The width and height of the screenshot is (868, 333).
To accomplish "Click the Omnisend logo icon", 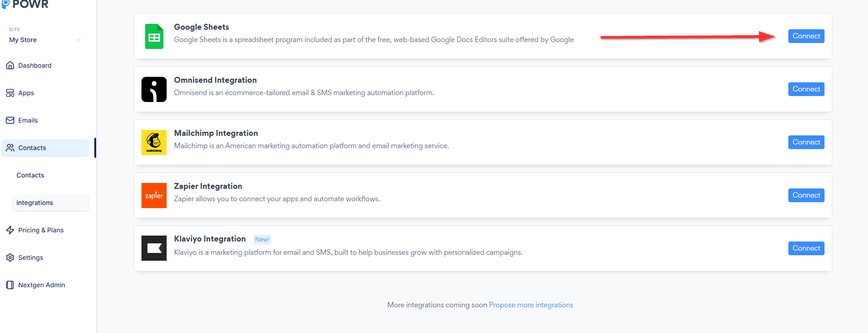I will [x=154, y=89].
